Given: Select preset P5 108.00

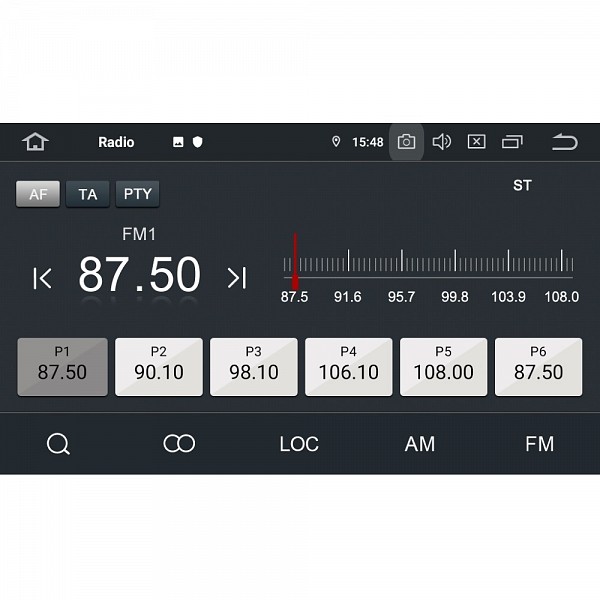Looking at the screenshot, I should point(444,367).
